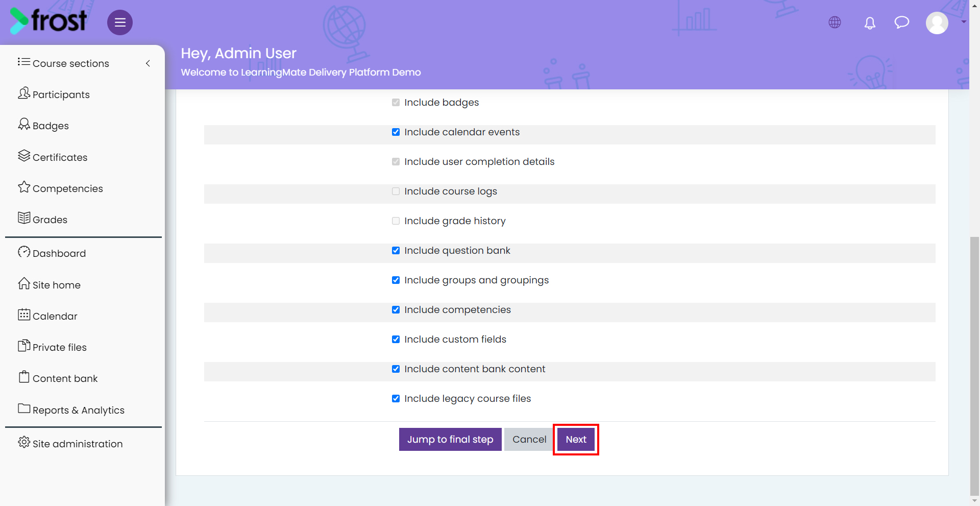The width and height of the screenshot is (980, 506).
Task: Click the user avatar picture
Action: pyautogui.click(x=937, y=23)
